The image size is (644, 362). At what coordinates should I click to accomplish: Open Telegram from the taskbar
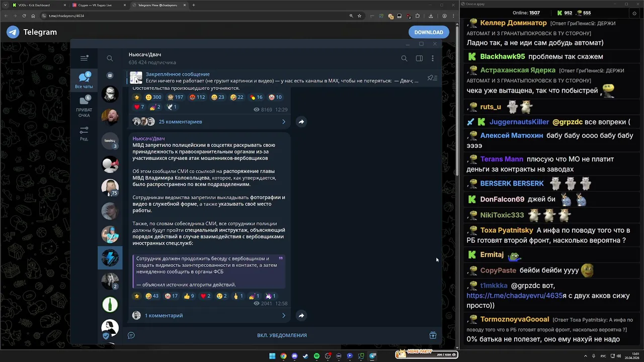pyautogui.click(x=372, y=356)
